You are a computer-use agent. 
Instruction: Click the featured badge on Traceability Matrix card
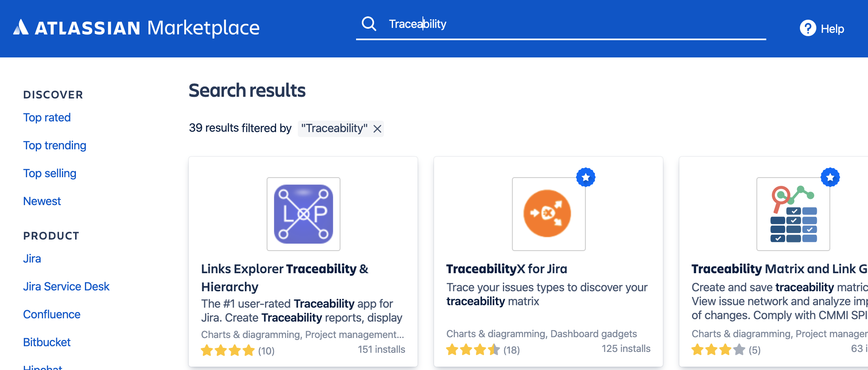[x=830, y=177]
